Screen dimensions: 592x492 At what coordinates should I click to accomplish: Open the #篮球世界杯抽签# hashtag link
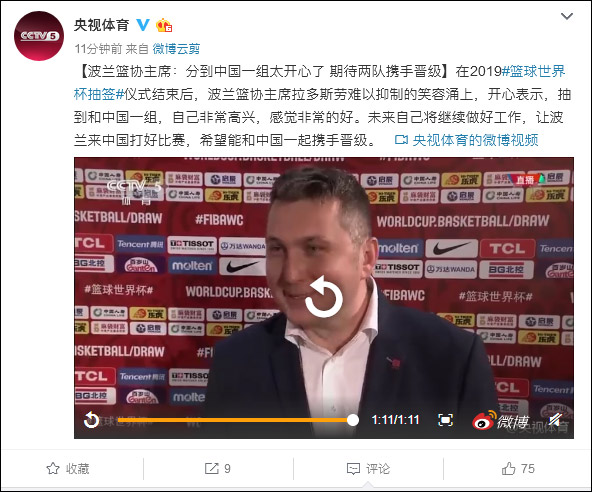[319, 83]
